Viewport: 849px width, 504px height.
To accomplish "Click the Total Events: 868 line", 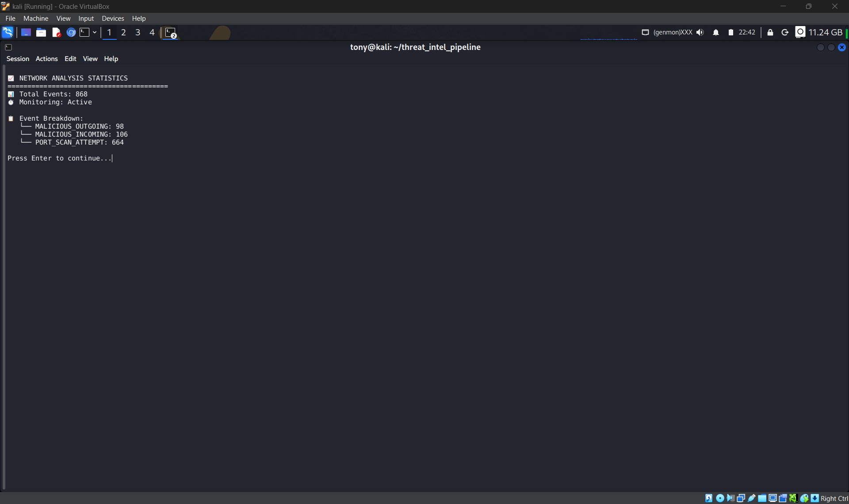I will [x=53, y=94].
